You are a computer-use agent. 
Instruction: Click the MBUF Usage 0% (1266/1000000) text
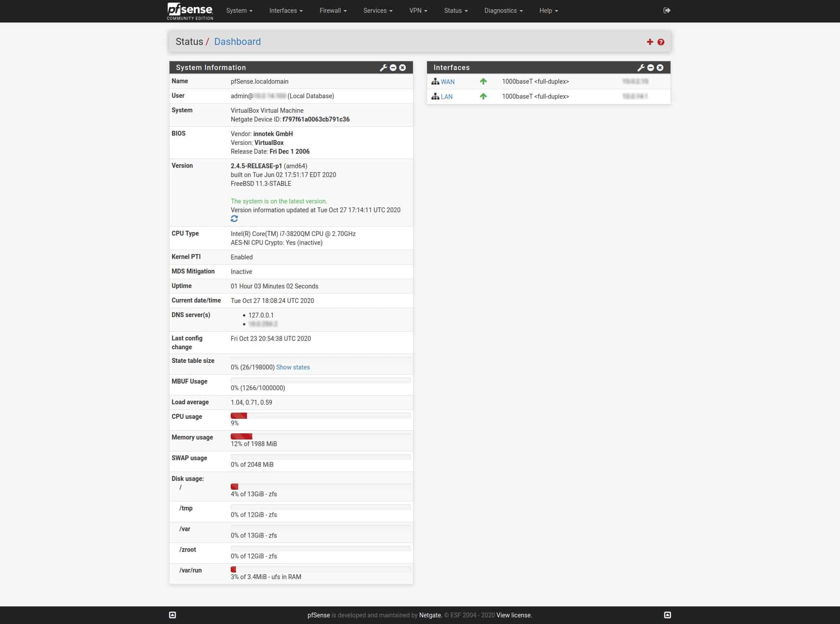coord(258,388)
